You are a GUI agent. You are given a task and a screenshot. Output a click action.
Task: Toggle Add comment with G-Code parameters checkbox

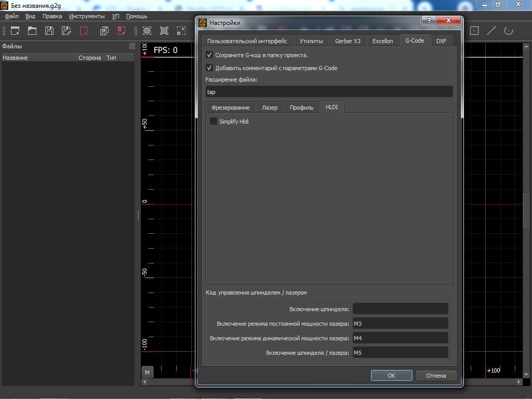(209, 68)
